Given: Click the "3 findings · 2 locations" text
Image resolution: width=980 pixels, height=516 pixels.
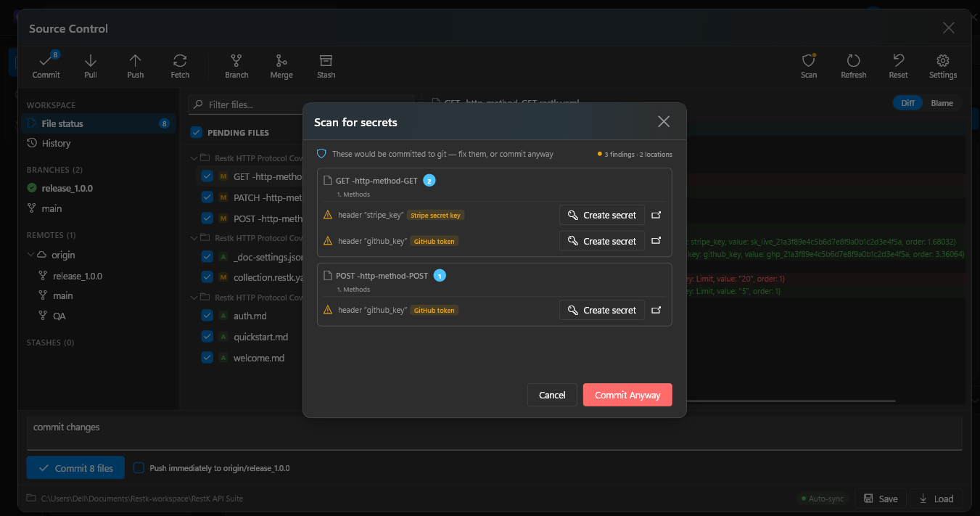Looking at the screenshot, I should pyautogui.click(x=638, y=154).
